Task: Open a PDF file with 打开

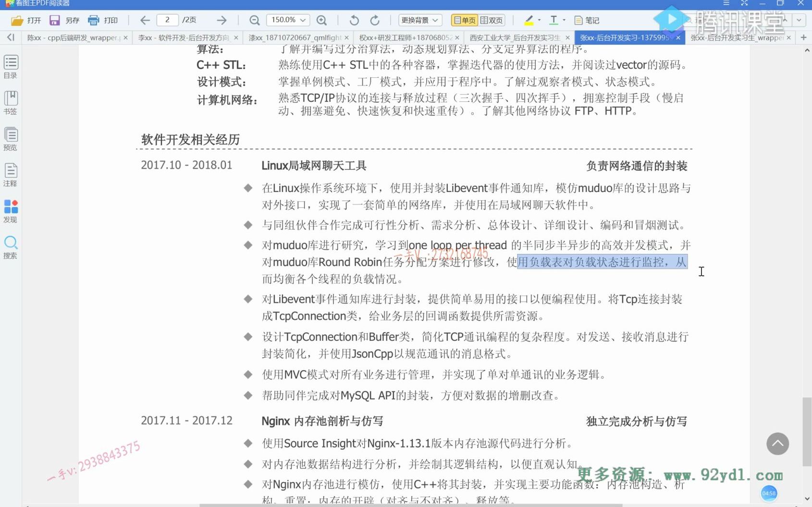Action: point(26,20)
